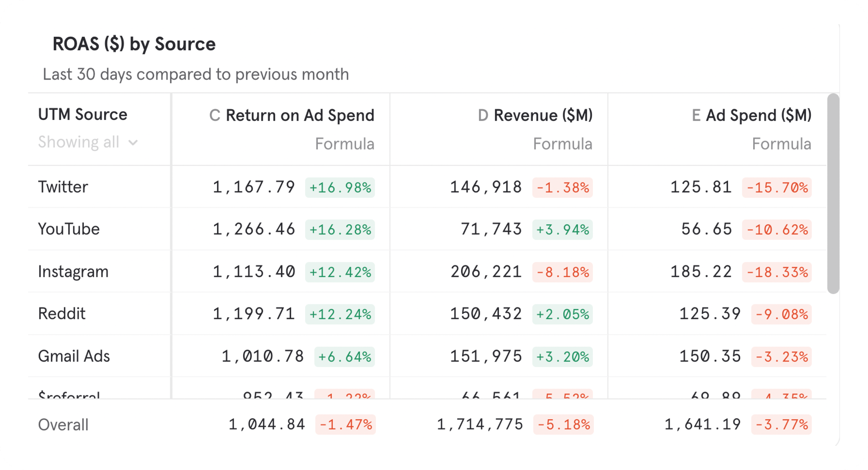Image resolution: width=868 pixels, height=470 pixels.
Task: Select the Twitter +16.98% change badge
Action: pyautogui.click(x=340, y=188)
